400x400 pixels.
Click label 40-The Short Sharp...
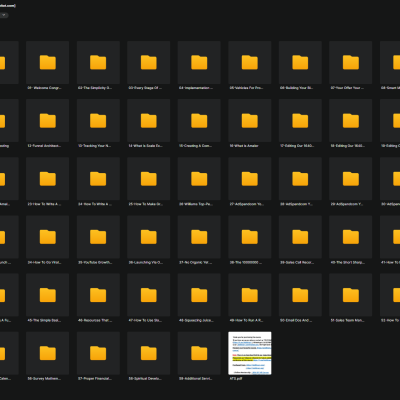click(x=347, y=262)
